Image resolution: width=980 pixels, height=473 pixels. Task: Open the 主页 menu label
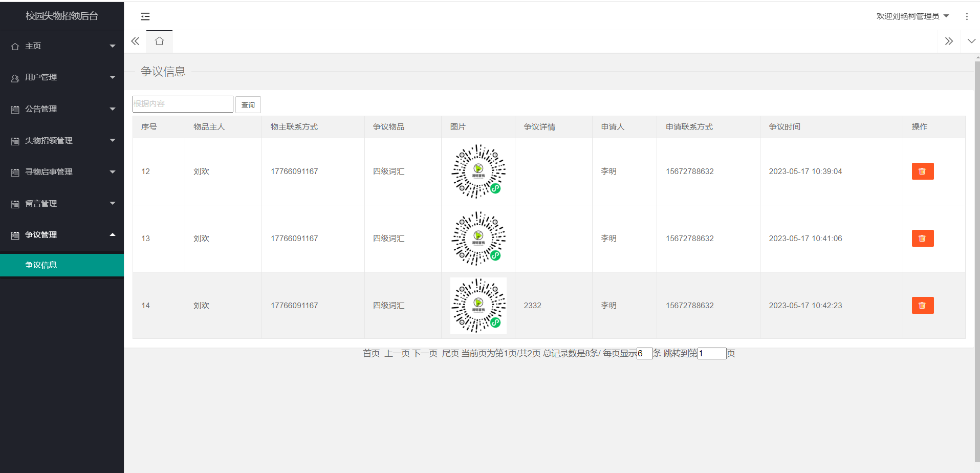(x=33, y=46)
